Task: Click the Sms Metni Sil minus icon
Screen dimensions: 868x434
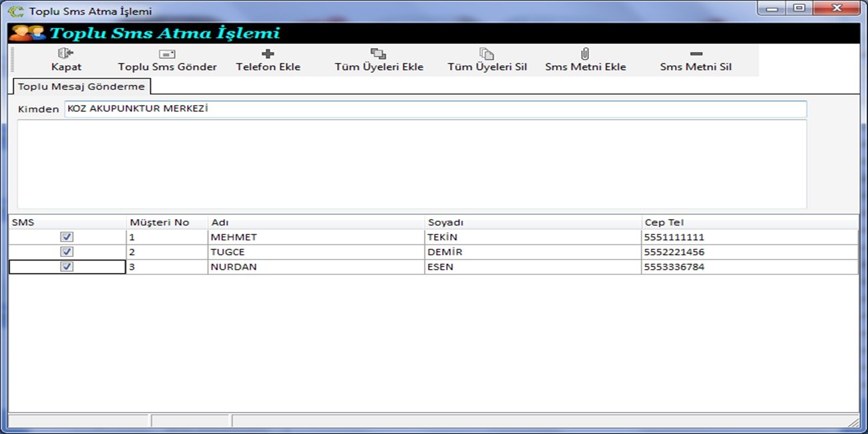Action: [696, 54]
